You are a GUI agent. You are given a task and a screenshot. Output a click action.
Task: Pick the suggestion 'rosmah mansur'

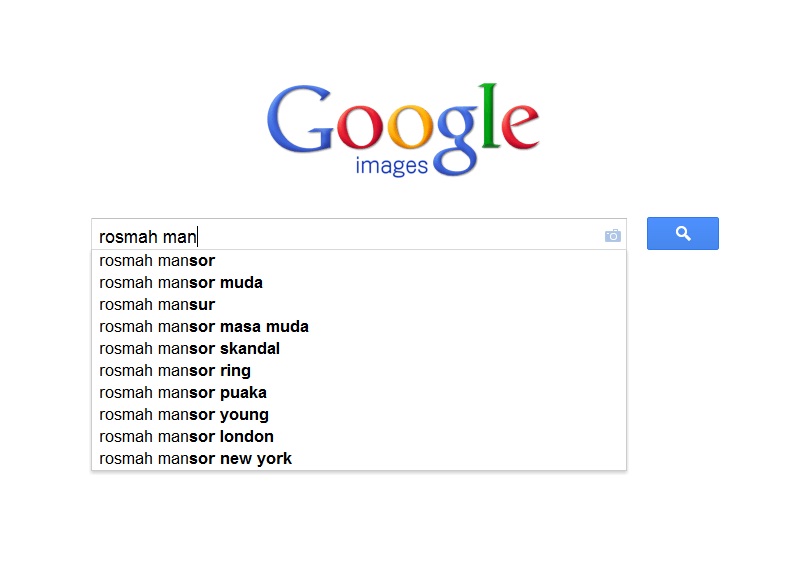[x=157, y=304]
